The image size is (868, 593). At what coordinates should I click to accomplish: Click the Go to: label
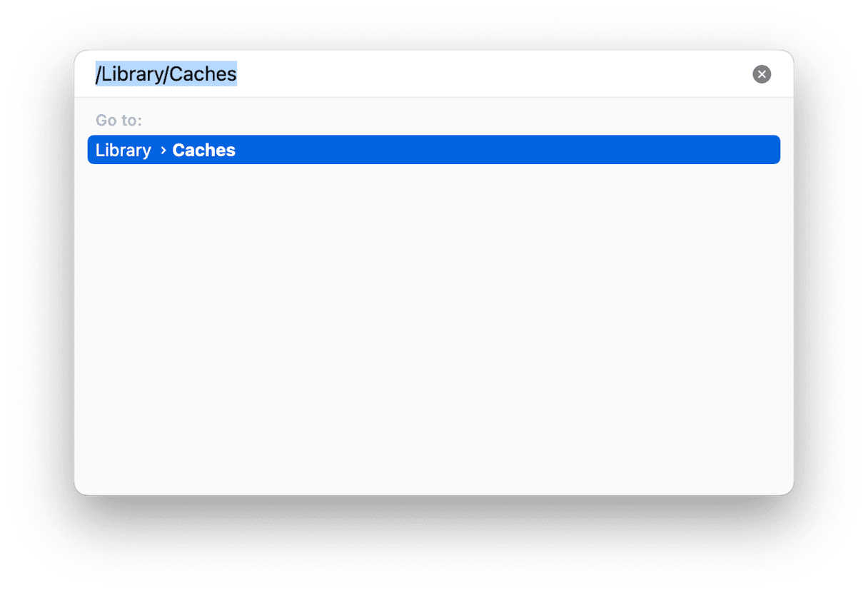tap(119, 120)
